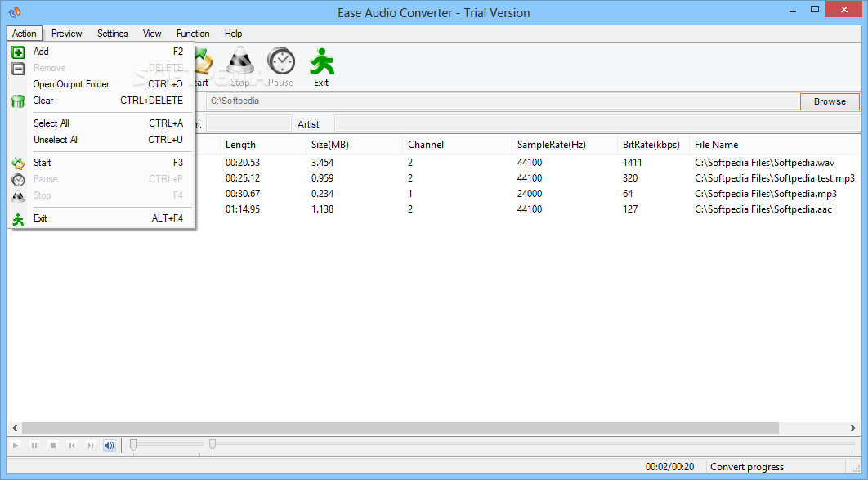Sort by Length column header

click(262, 145)
